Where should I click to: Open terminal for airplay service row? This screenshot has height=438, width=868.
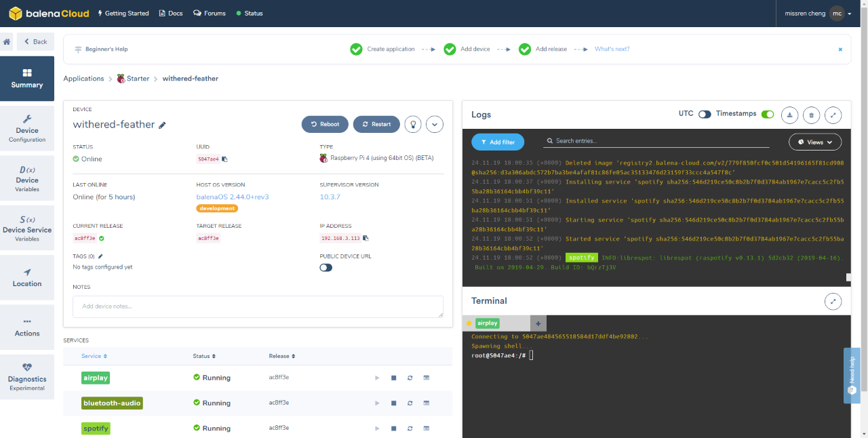[427, 378]
